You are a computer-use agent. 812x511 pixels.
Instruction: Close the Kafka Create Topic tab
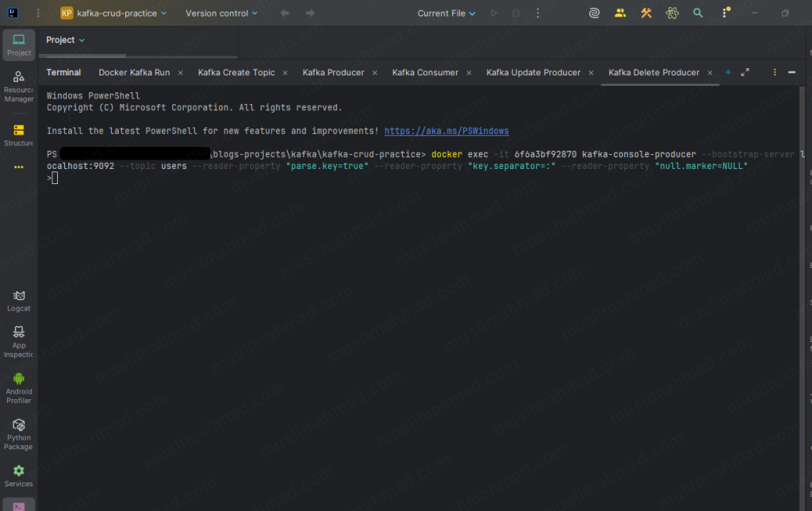click(x=285, y=73)
